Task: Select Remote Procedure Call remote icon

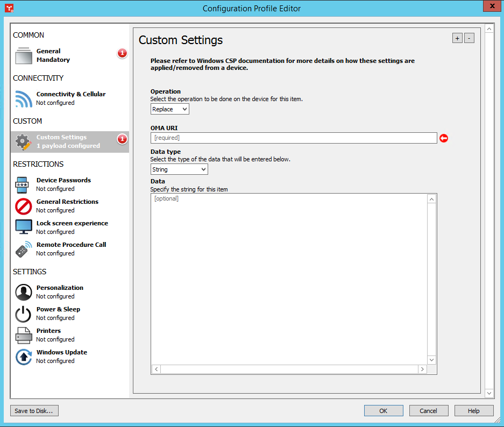Action: click(24, 249)
